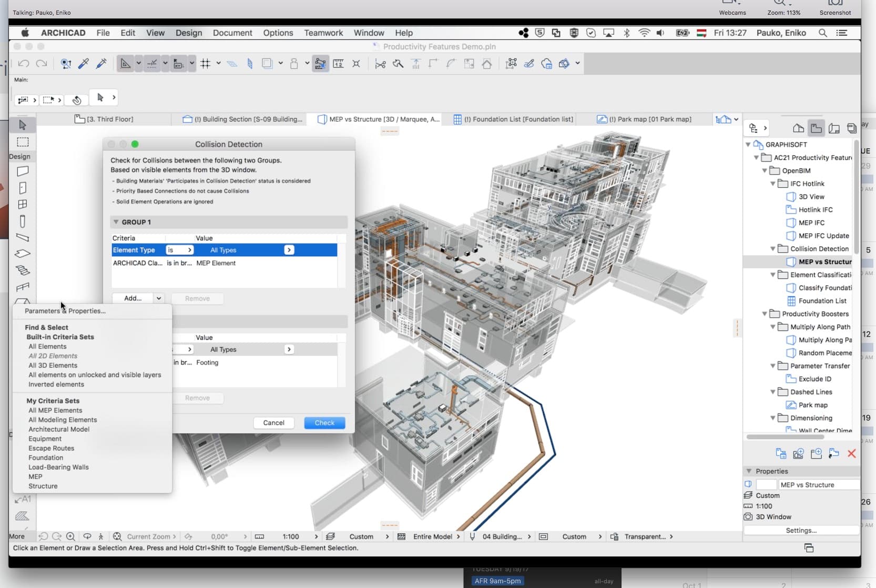Toggle the highlighted toolbar button beside the ruler

pyautogui.click(x=320, y=64)
